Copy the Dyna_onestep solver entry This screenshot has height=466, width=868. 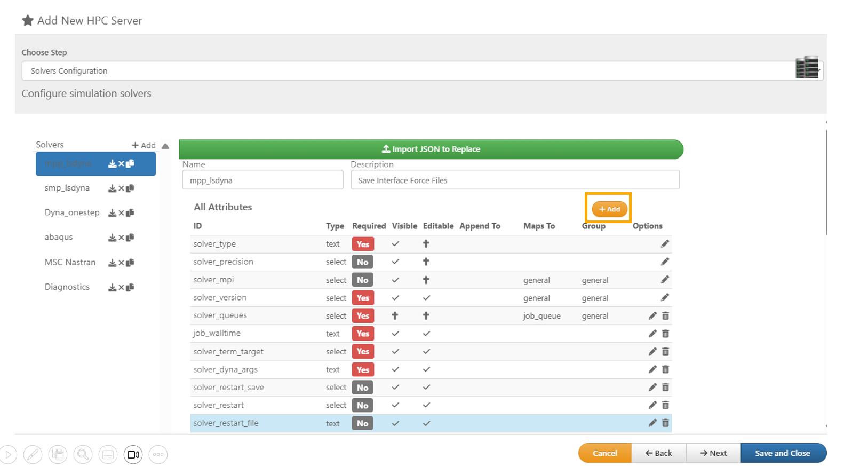pos(130,213)
